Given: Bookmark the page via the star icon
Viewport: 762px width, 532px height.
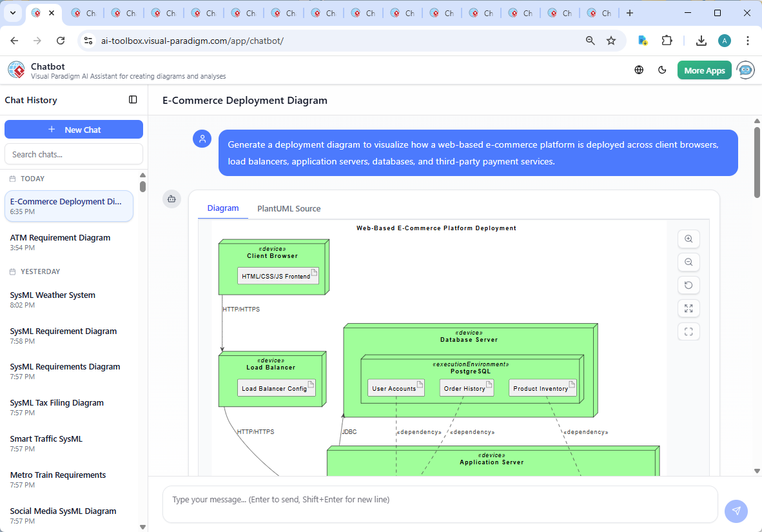Looking at the screenshot, I should [611, 40].
